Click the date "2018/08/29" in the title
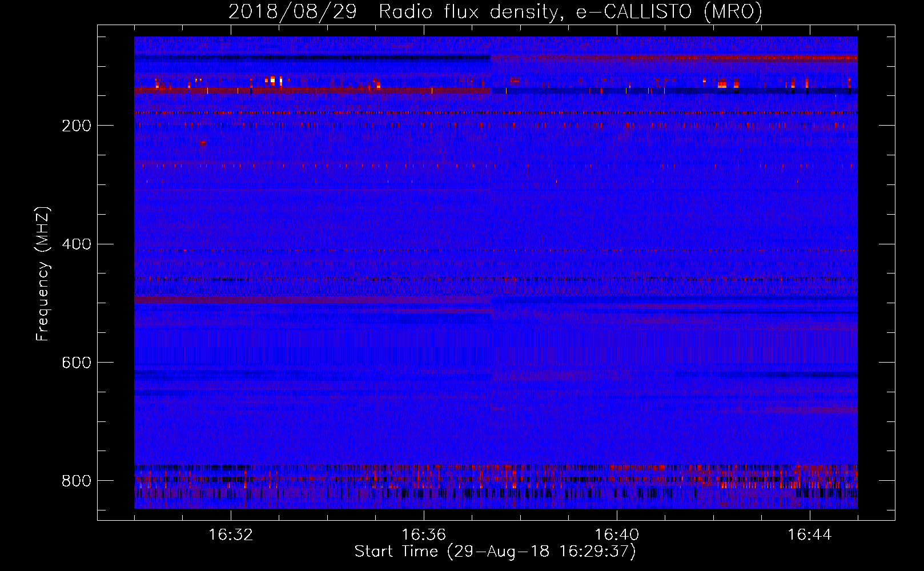This screenshot has height=571, width=924. click(293, 11)
